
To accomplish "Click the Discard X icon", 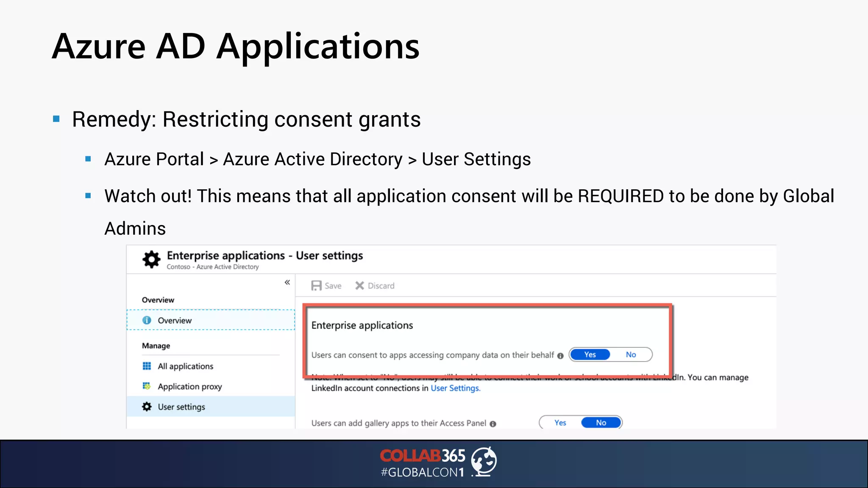I will [x=359, y=286].
